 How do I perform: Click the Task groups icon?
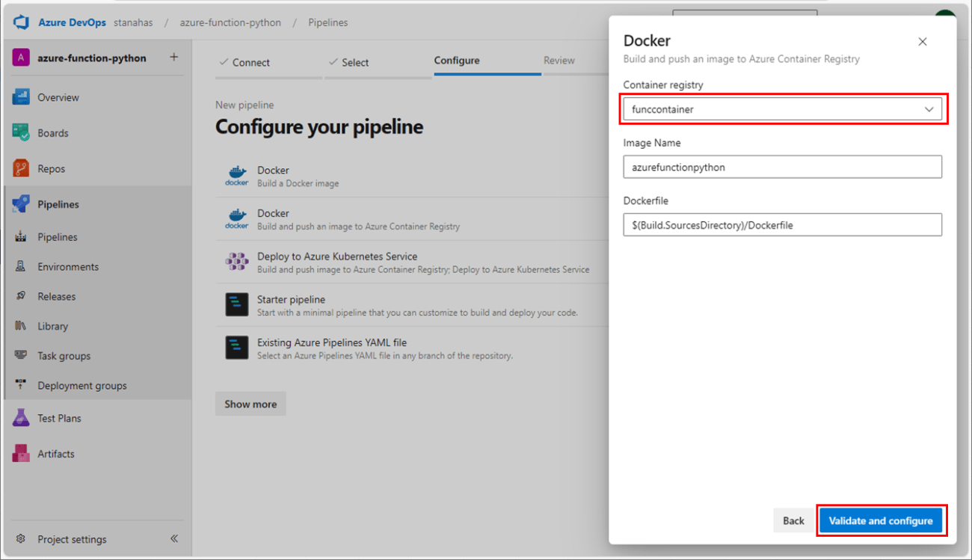[21, 356]
